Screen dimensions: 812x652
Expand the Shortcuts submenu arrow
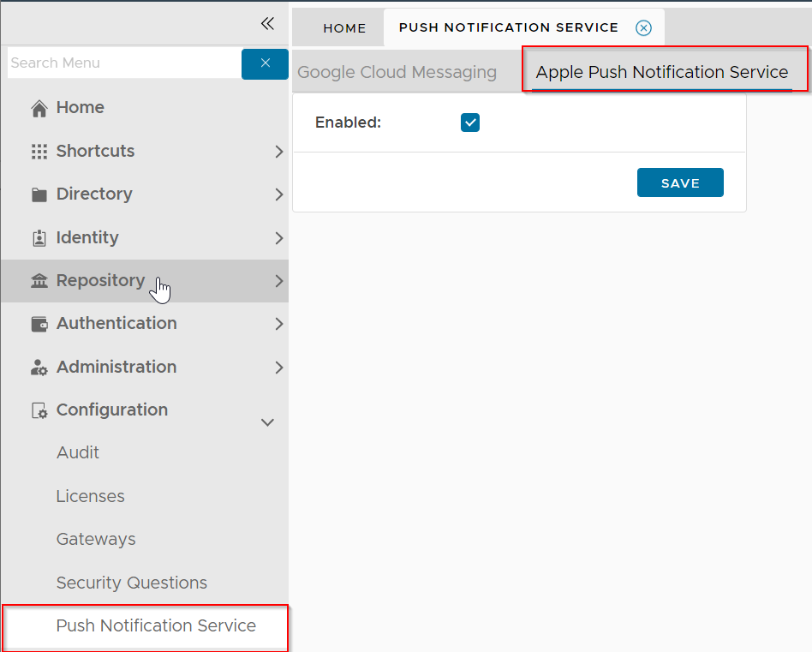278,152
